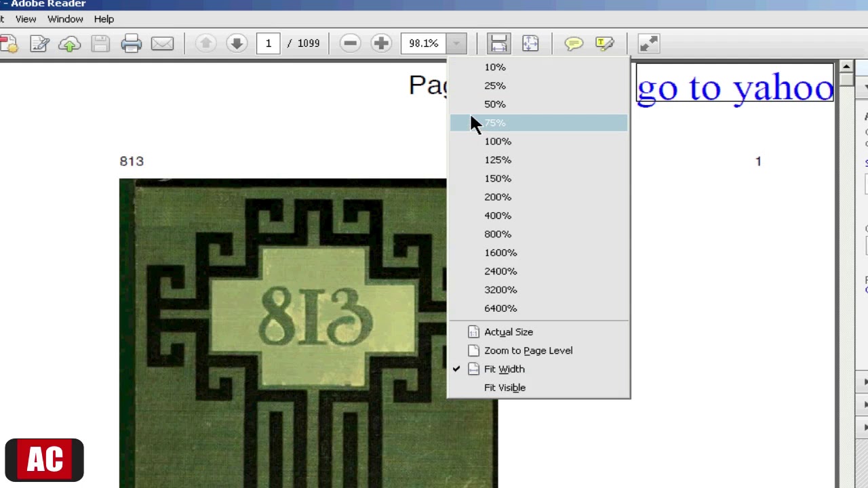Choose Actual Size from zoom menu
This screenshot has height=488, width=868.
coord(538,332)
